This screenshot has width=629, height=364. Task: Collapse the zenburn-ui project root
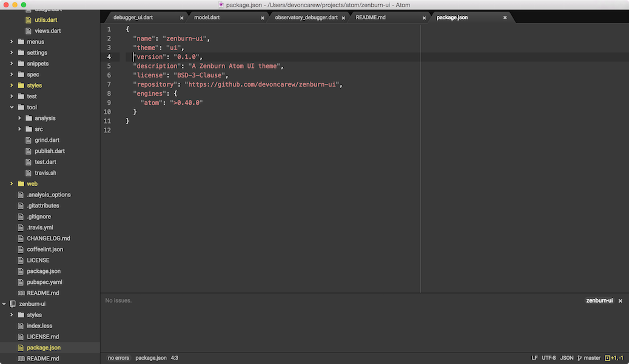click(x=4, y=304)
